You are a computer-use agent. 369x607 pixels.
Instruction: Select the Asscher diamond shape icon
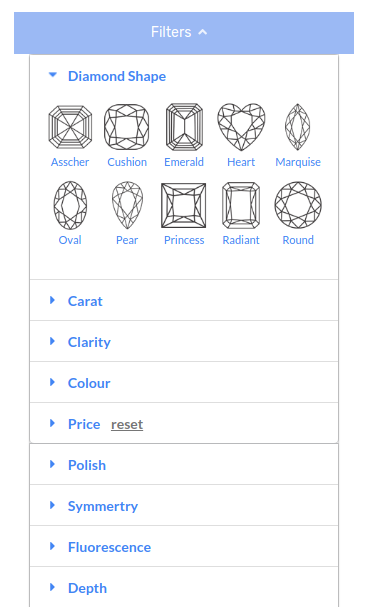pyautogui.click(x=70, y=127)
